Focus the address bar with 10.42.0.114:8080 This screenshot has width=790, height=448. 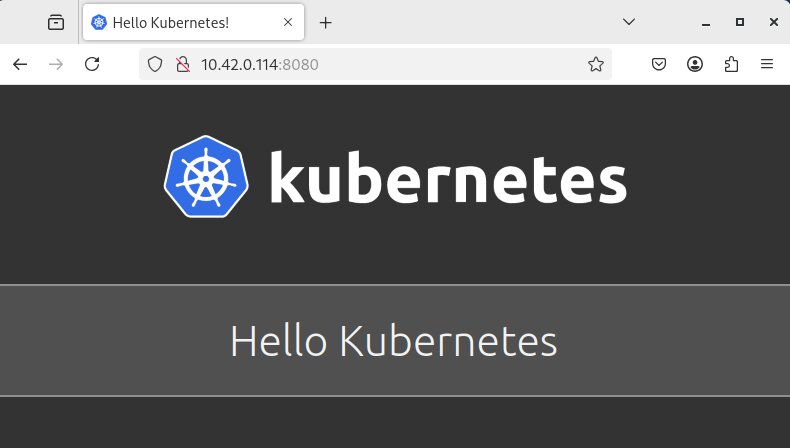point(375,64)
